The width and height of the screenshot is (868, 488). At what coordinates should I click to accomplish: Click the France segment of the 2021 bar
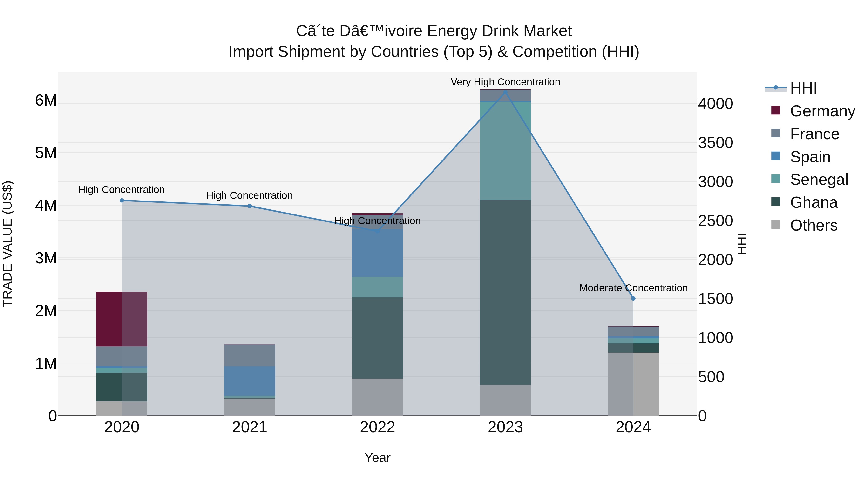pos(250,355)
